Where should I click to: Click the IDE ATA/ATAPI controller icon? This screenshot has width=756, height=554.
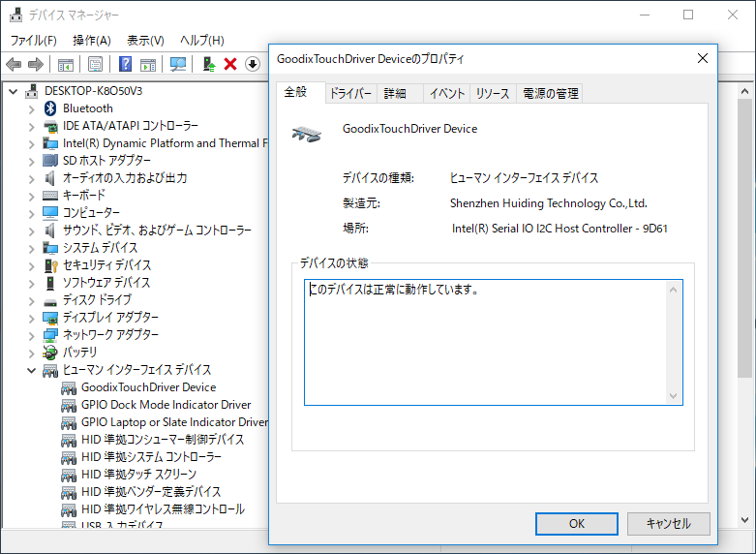[x=50, y=126]
